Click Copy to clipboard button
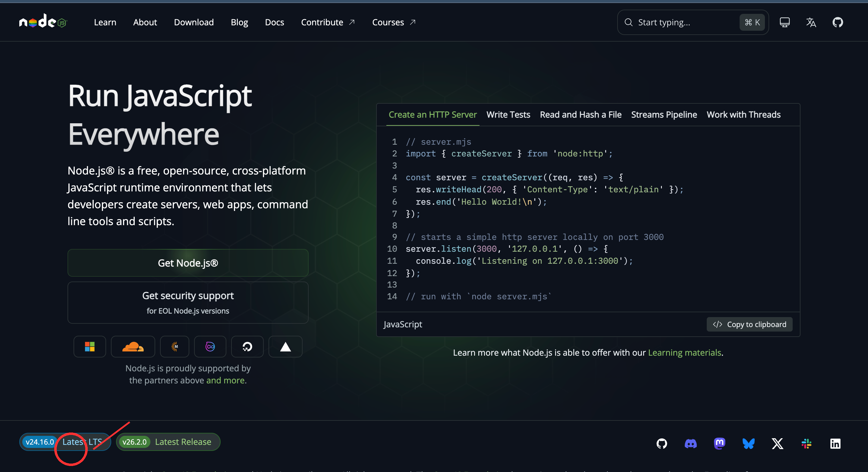The image size is (868, 472). click(749, 324)
